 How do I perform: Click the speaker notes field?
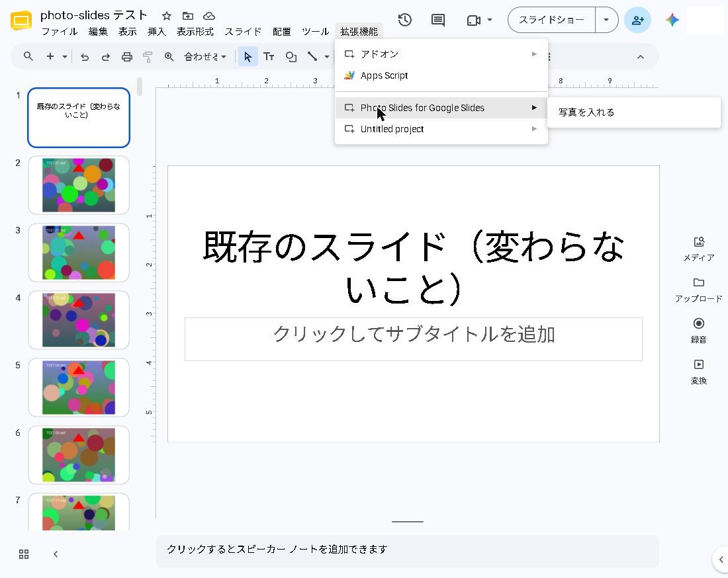coord(407,551)
